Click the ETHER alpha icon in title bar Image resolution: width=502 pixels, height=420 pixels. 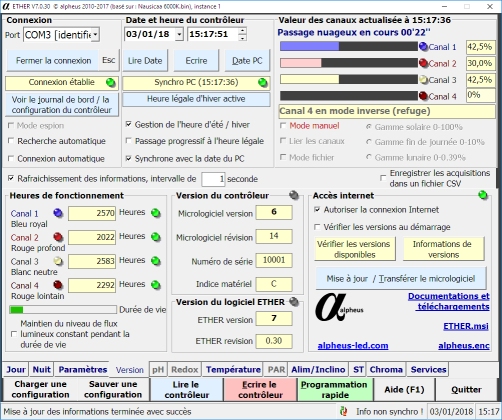click(x=6, y=6)
